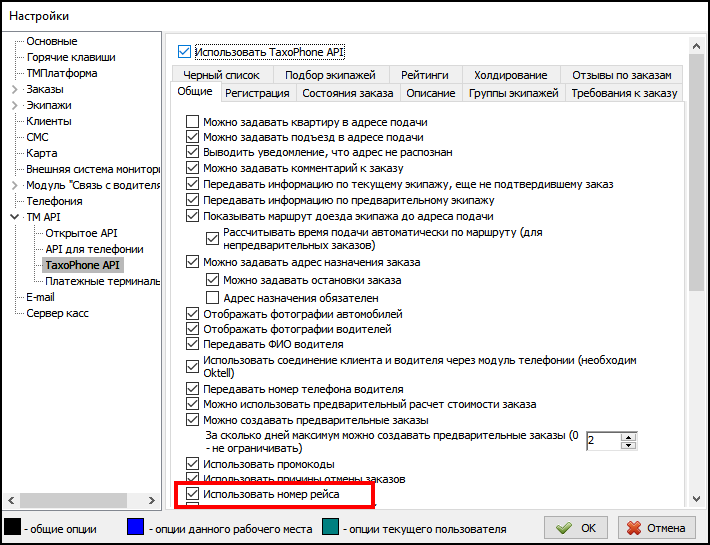Uncheck 'Можно задавать подъезд в адресе подачи'
The height and width of the screenshot is (545, 710).
(x=192, y=137)
